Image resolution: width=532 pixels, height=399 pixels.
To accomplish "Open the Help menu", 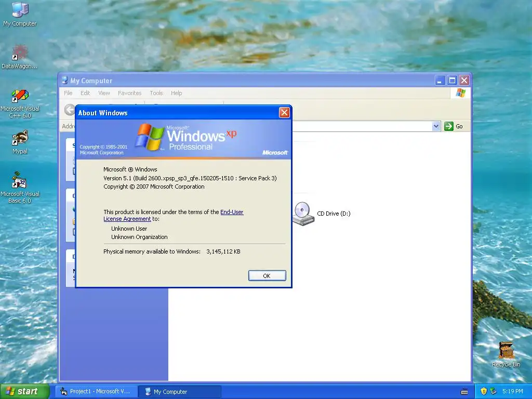I will (177, 93).
